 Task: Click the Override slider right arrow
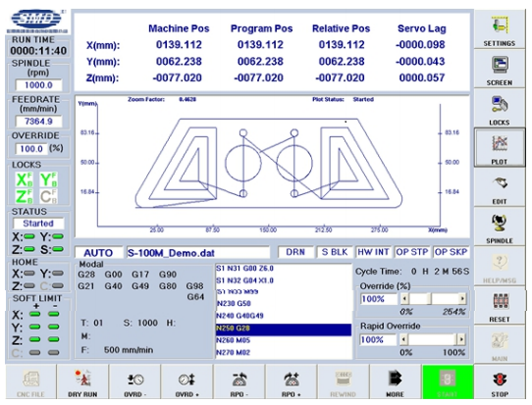tap(462, 299)
